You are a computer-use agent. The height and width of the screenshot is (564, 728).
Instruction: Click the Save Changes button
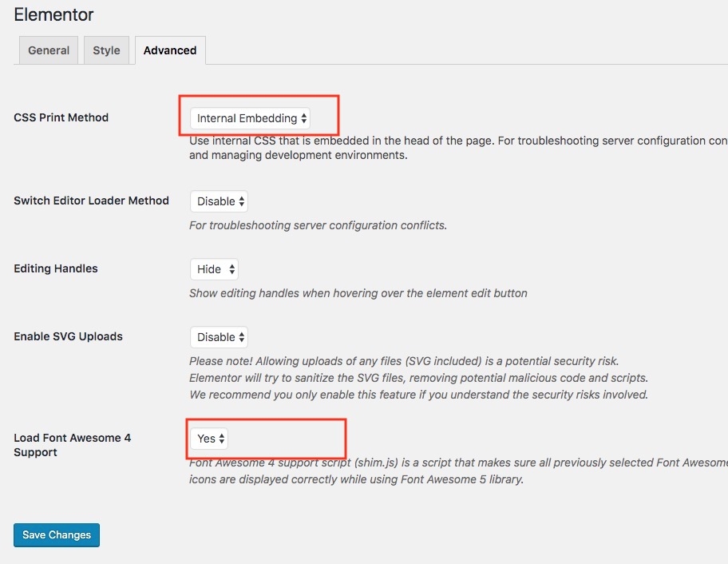pyautogui.click(x=57, y=535)
